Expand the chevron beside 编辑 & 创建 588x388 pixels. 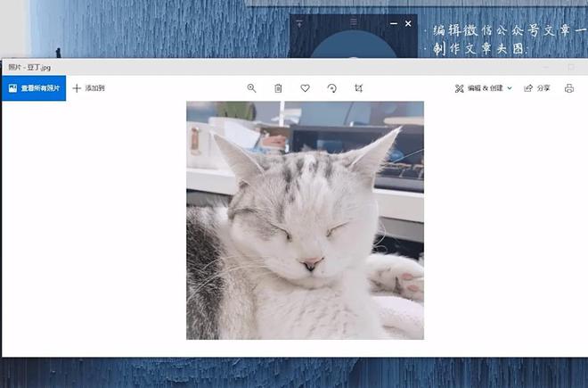tap(510, 88)
